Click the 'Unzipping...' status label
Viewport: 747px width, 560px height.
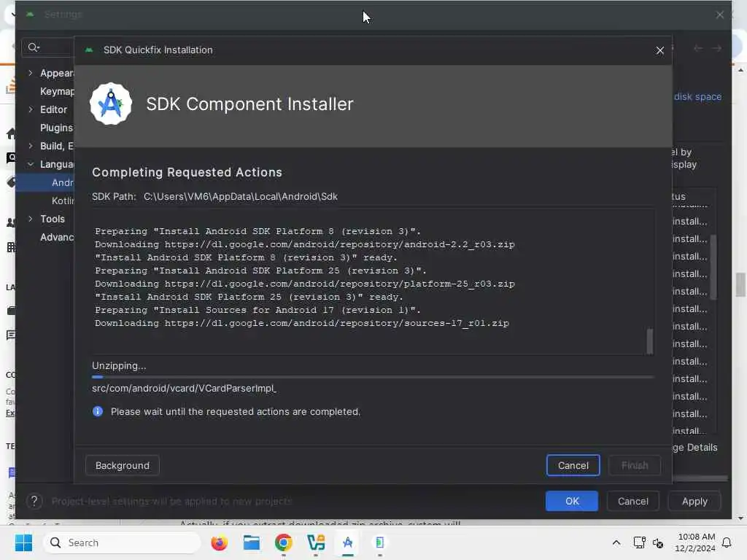(x=119, y=366)
